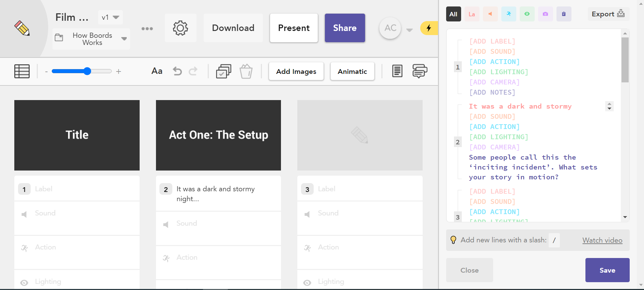Click the Lighting eye icon in frame 1
This screenshot has width=644, height=290.
pos(24,283)
